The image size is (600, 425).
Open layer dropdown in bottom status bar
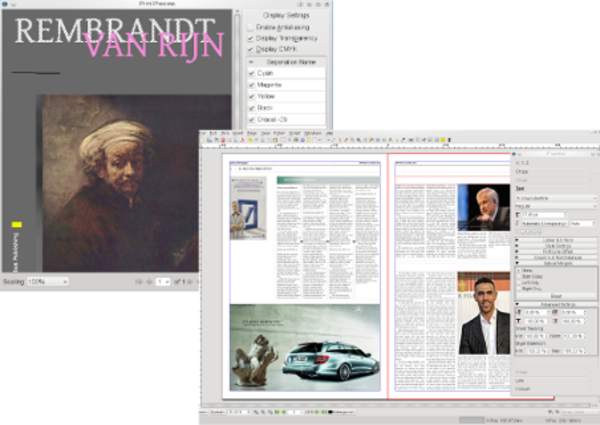tap(342, 412)
